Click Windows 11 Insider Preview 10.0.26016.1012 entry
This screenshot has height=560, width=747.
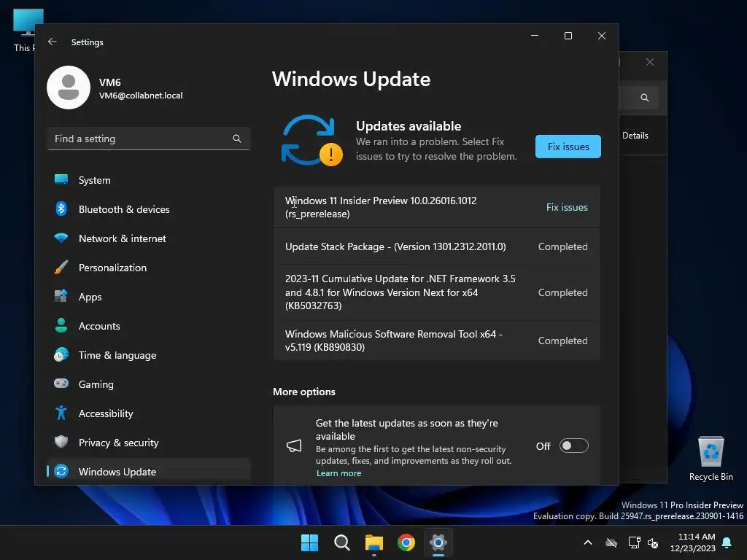click(436, 207)
